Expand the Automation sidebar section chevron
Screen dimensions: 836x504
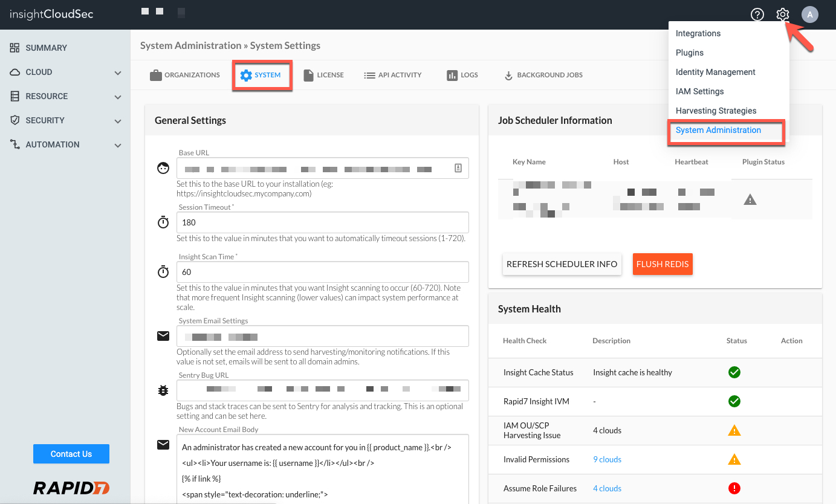(x=118, y=145)
